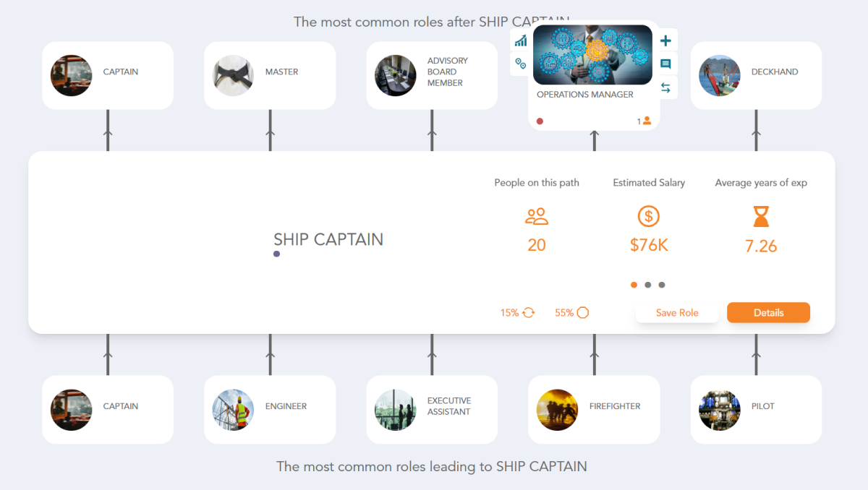Click the hourglass icon above 7.26
Screen dimensions: 868x490
click(x=760, y=216)
